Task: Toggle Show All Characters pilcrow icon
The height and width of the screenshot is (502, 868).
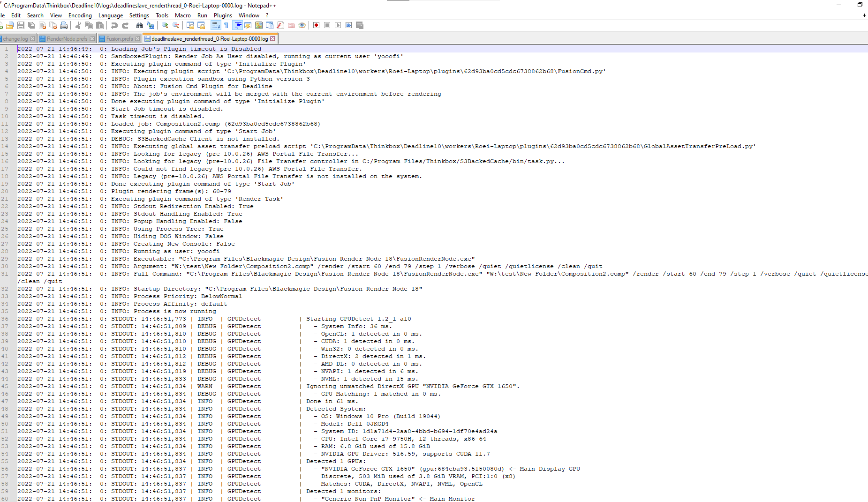Action: [x=226, y=25]
